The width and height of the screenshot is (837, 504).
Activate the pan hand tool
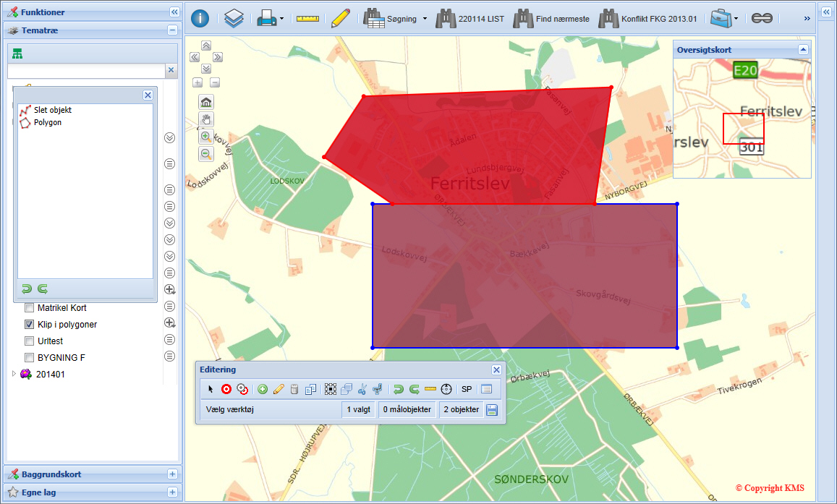206,119
